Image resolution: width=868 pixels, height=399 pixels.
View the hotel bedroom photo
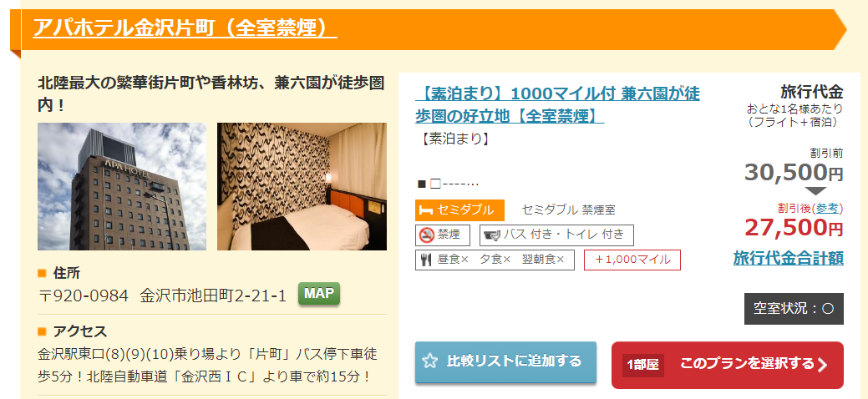[302, 186]
